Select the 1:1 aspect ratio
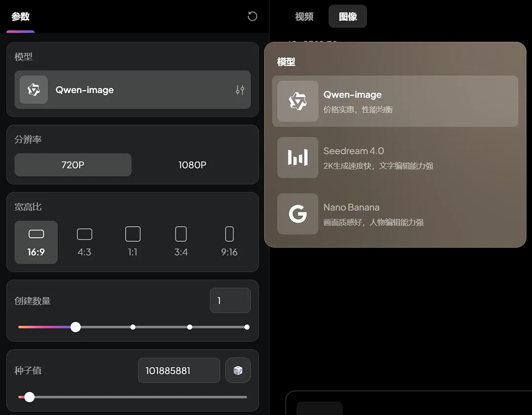This screenshot has height=415, width=532. coord(133,242)
